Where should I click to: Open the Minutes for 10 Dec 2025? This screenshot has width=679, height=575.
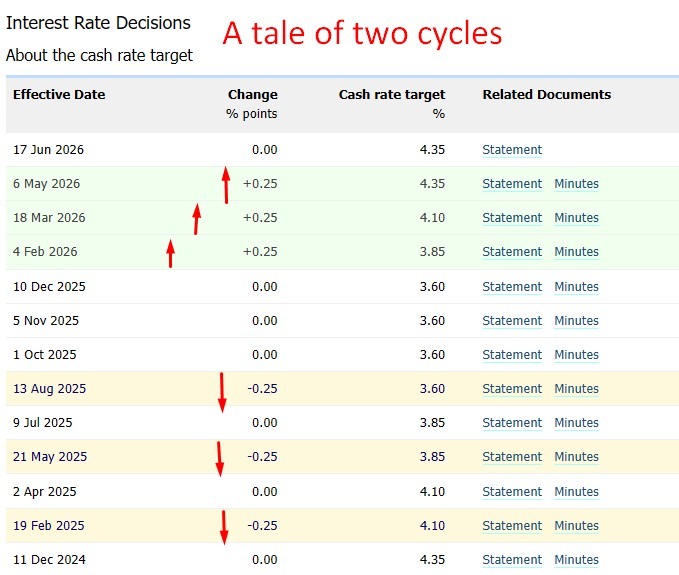click(x=576, y=287)
